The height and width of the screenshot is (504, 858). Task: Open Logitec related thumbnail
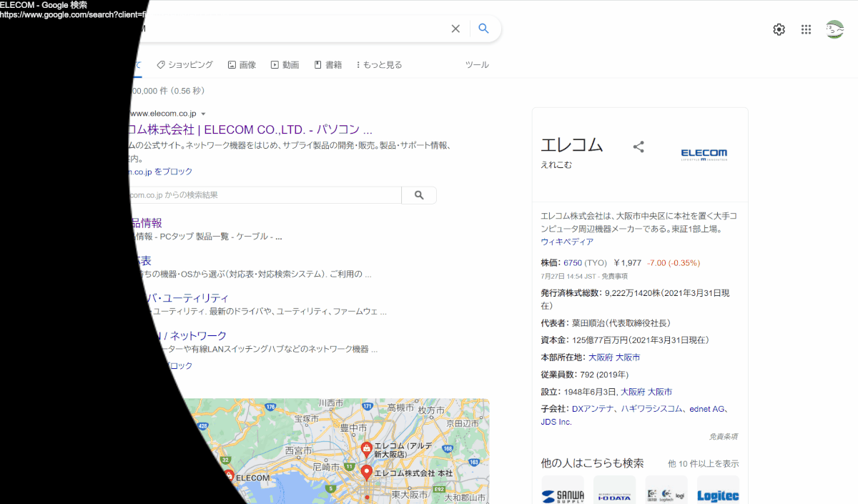click(718, 490)
